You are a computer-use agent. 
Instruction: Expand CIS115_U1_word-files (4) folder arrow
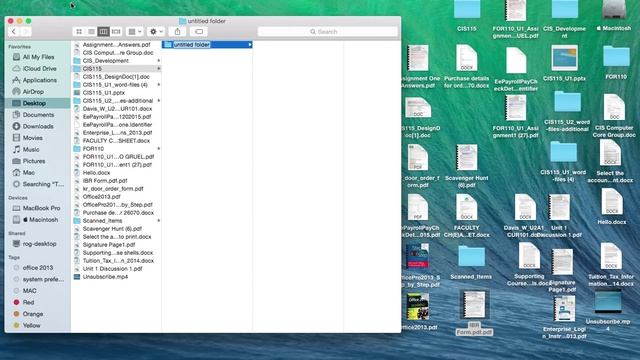pyautogui.click(x=158, y=85)
